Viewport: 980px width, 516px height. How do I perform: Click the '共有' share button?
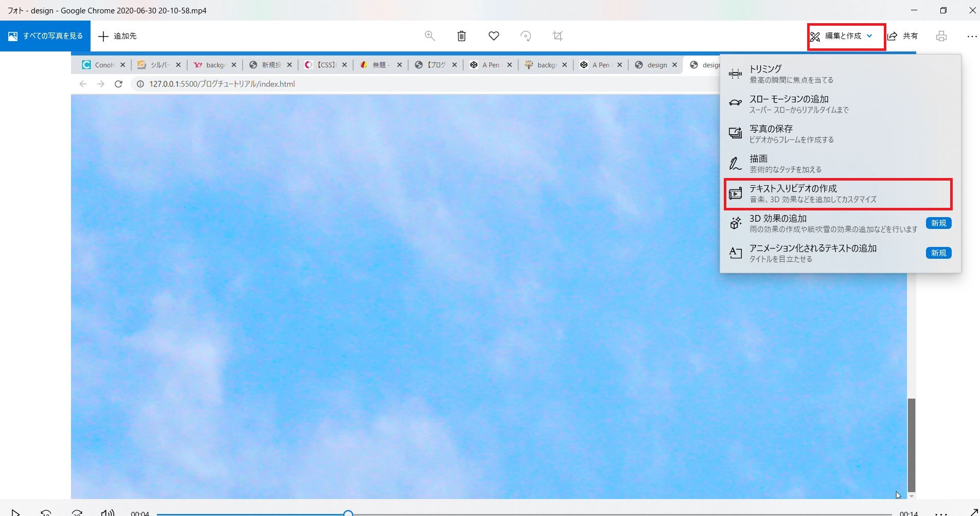903,36
